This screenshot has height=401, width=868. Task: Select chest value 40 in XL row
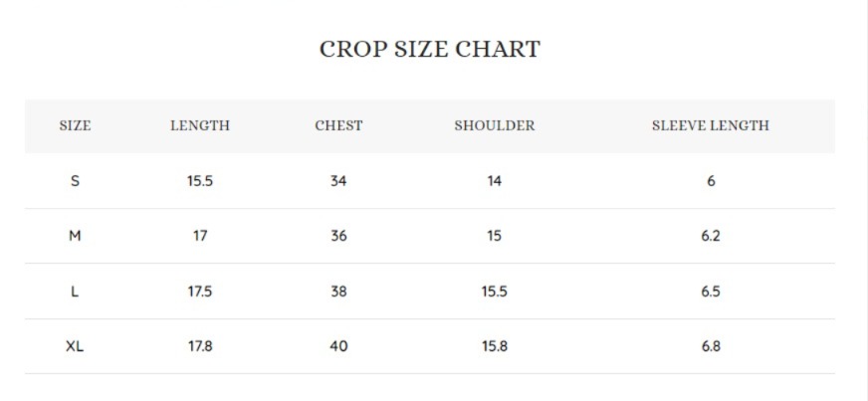coord(338,347)
